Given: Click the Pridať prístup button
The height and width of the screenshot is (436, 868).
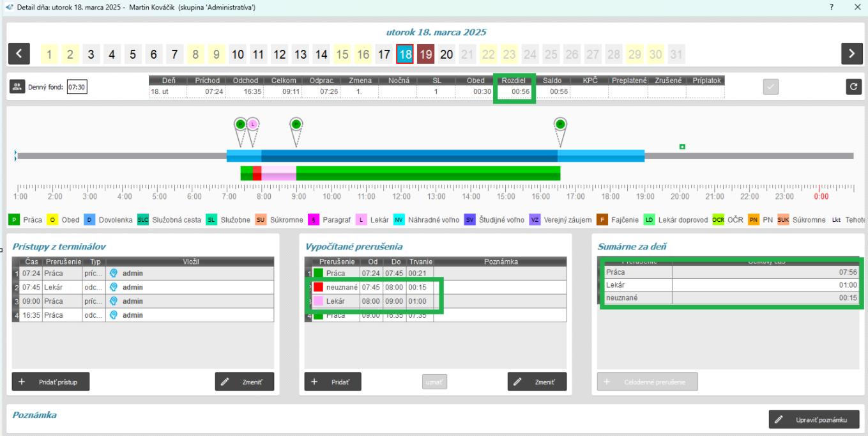Looking at the screenshot, I should (x=50, y=381).
